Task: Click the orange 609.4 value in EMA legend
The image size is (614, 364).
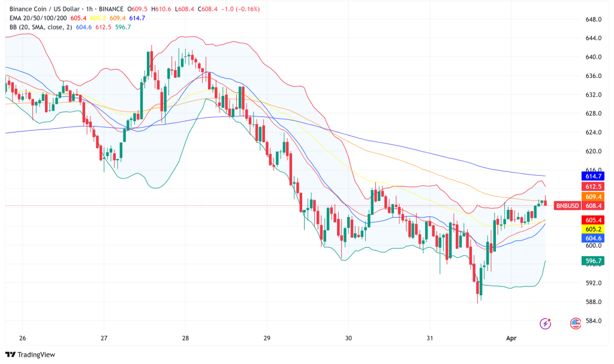Action: pyautogui.click(x=118, y=18)
